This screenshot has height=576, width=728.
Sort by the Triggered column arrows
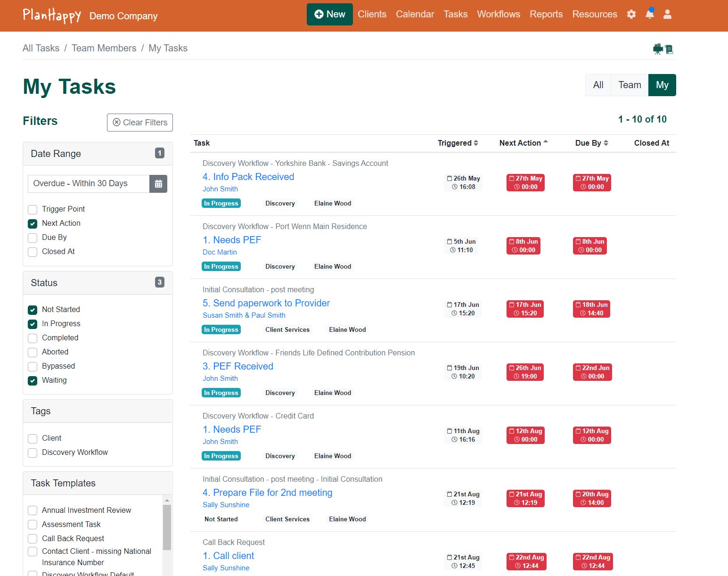(476, 143)
